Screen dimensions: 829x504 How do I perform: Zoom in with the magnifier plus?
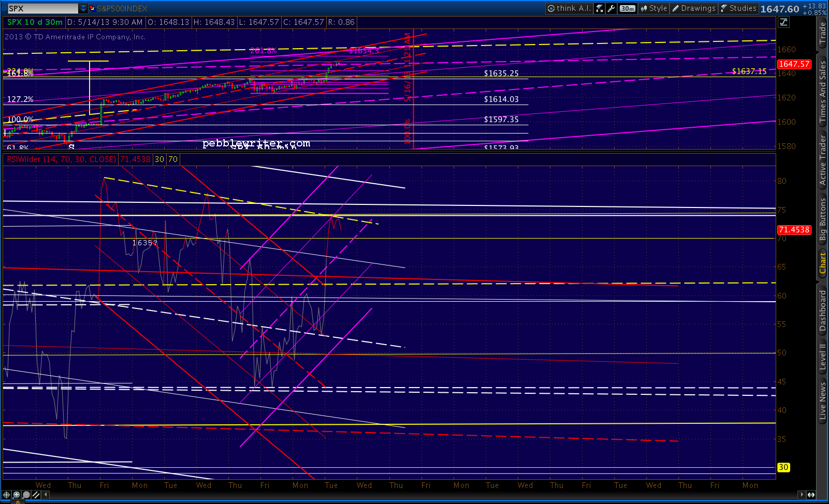pos(17,495)
